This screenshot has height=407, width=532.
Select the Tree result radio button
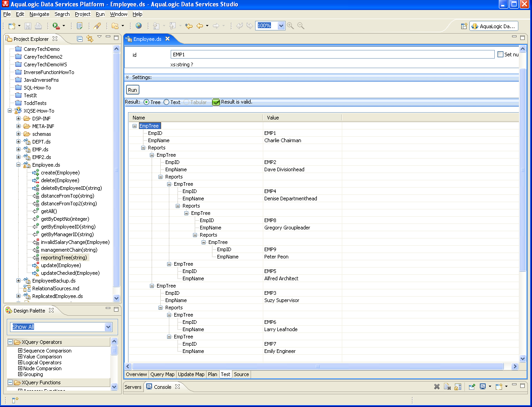(x=147, y=102)
